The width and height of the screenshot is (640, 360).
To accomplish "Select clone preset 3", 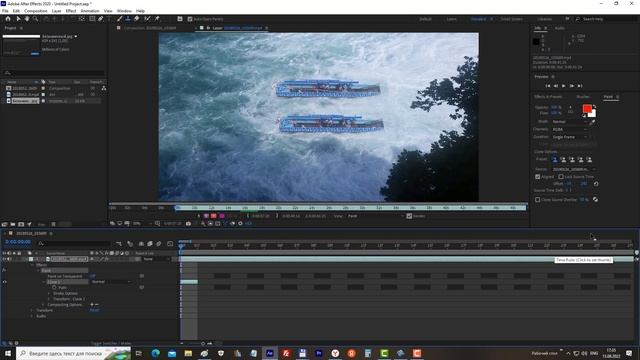I will (x=572, y=160).
